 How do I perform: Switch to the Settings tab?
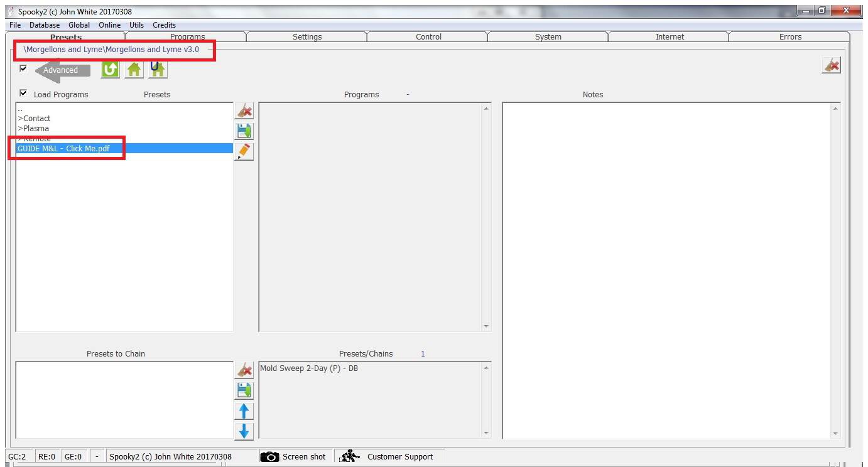(307, 37)
